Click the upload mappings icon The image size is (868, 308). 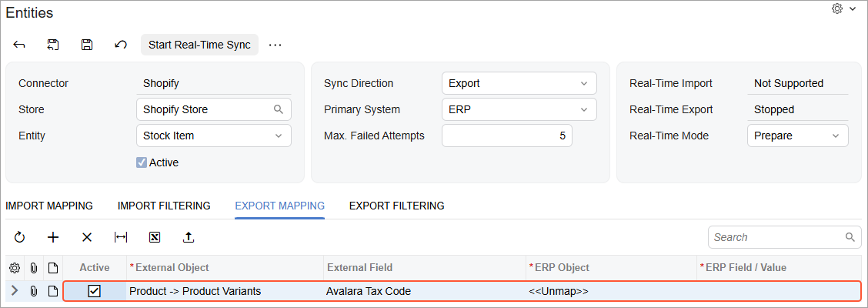(x=189, y=237)
